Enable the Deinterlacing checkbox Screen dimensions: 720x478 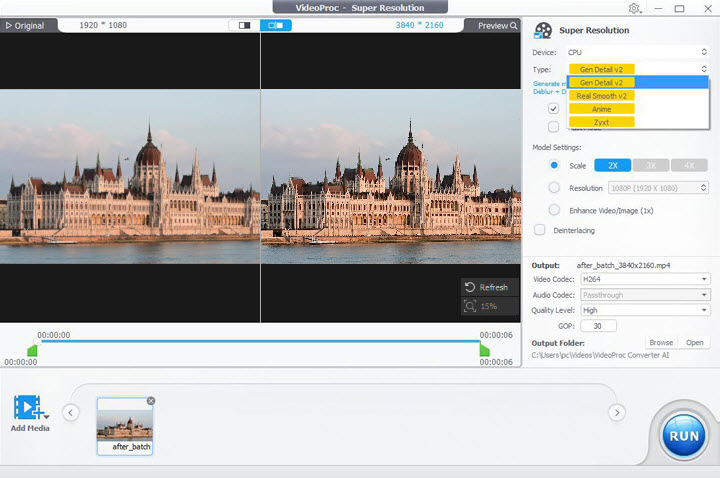click(540, 230)
